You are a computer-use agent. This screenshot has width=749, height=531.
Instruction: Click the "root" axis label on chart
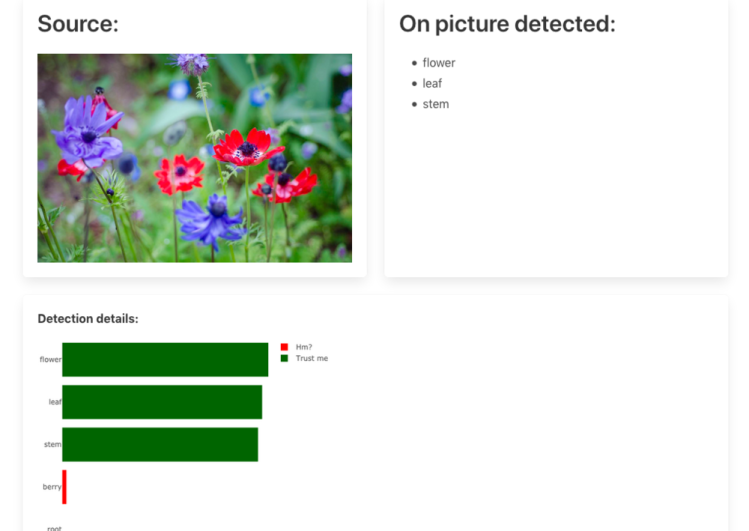pyautogui.click(x=53, y=527)
